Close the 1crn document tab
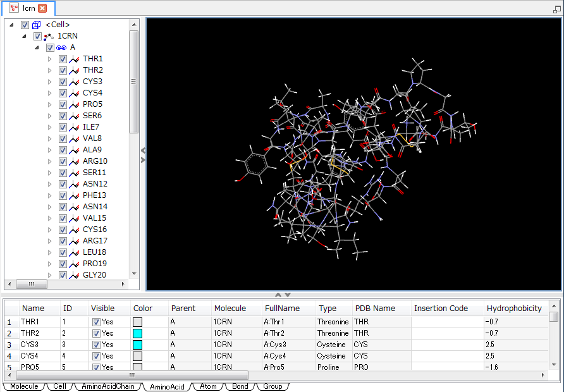Image resolution: width=564 pixels, height=392 pixels. click(x=42, y=8)
